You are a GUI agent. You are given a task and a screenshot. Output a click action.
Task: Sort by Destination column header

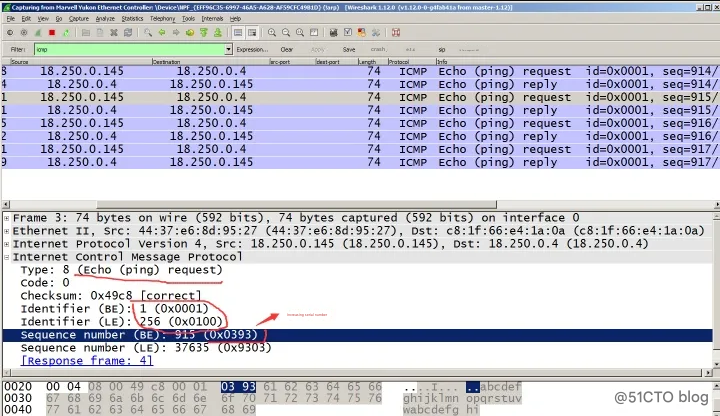point(210,62)
